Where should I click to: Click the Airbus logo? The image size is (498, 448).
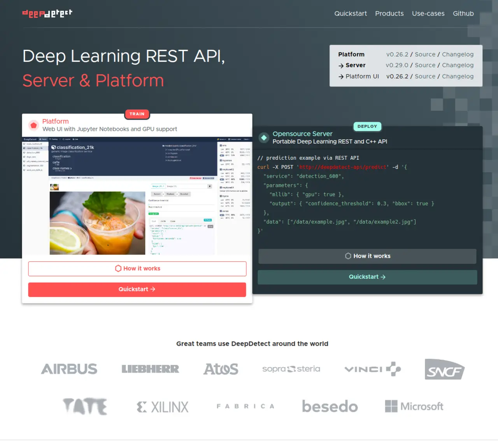[x=69, y=369]
